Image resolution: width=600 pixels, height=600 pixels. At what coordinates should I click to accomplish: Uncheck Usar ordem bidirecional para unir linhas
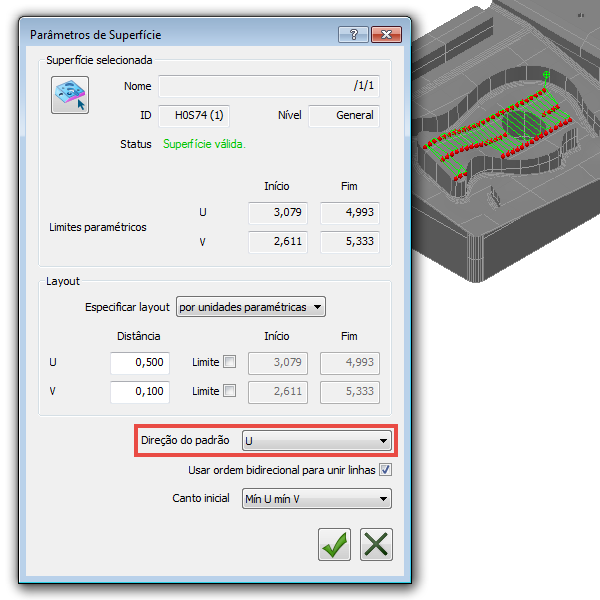coord(385,470)
